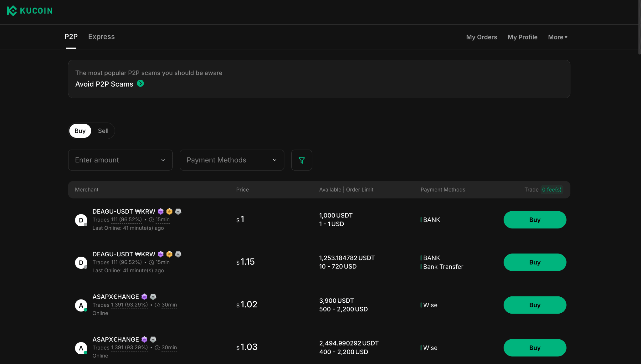The image size is (641, 364).
Task: Click the Price column header
Action: tap(242, 190)
